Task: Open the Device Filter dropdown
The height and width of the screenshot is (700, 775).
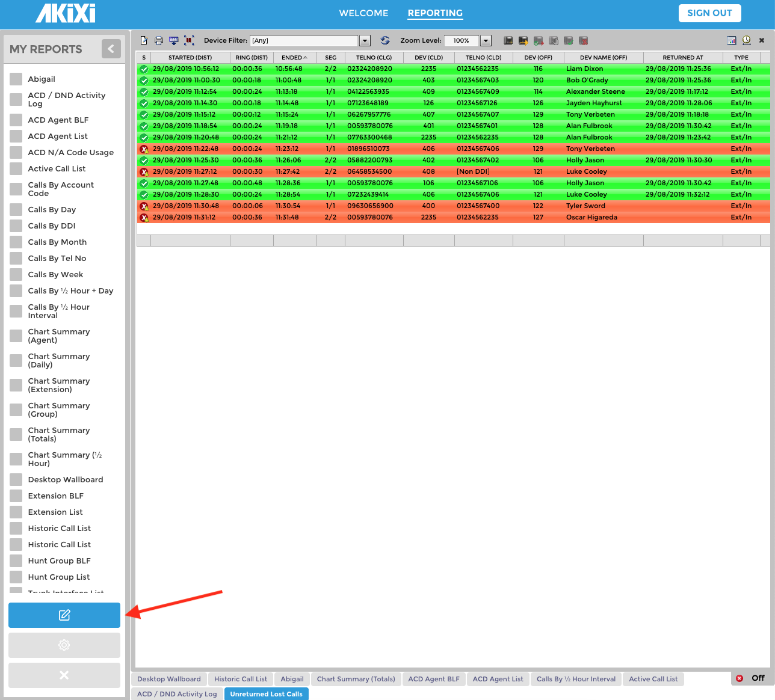Action: coord(365,41)
